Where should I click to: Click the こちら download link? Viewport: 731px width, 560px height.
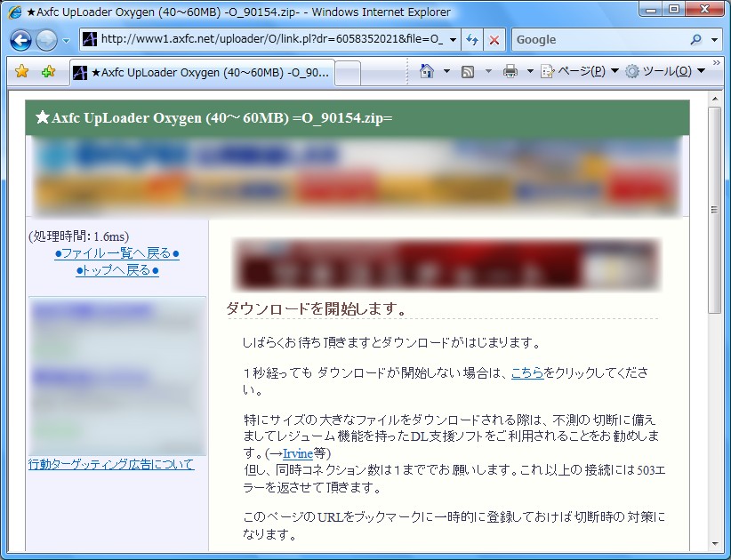pos(527,372)
